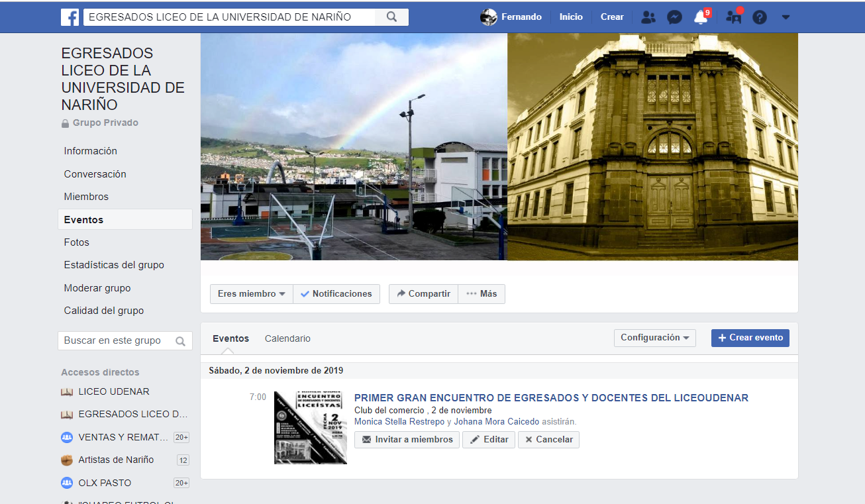This screenshot has width=865, height=504.
Task: Toggle the Notificaciones button
Action: [x=336, y=294]
